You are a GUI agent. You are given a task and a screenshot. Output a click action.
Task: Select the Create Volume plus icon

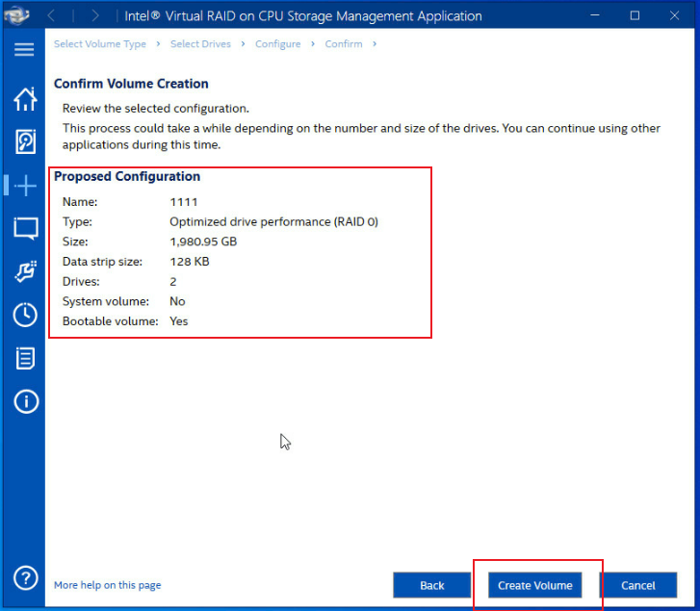tap(25, 186)
